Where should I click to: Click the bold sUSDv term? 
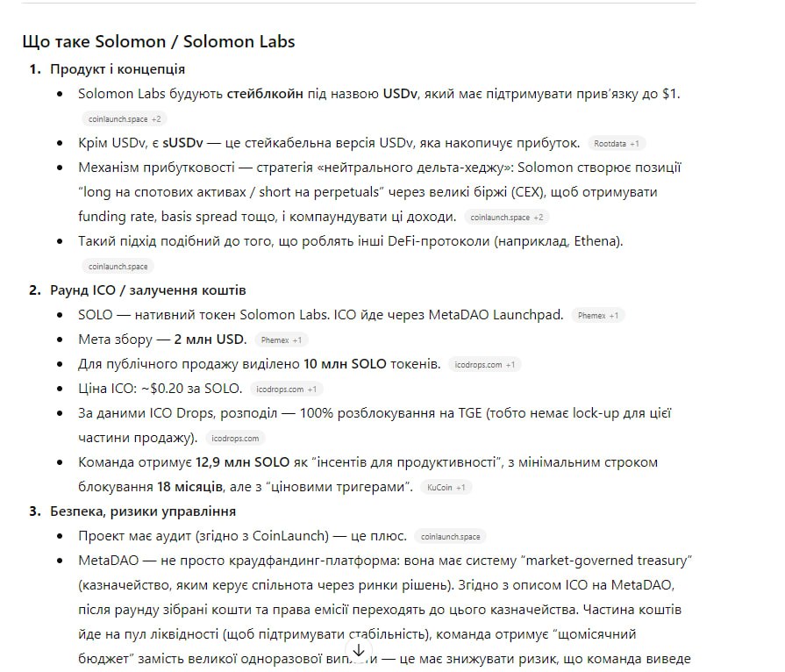182,143
